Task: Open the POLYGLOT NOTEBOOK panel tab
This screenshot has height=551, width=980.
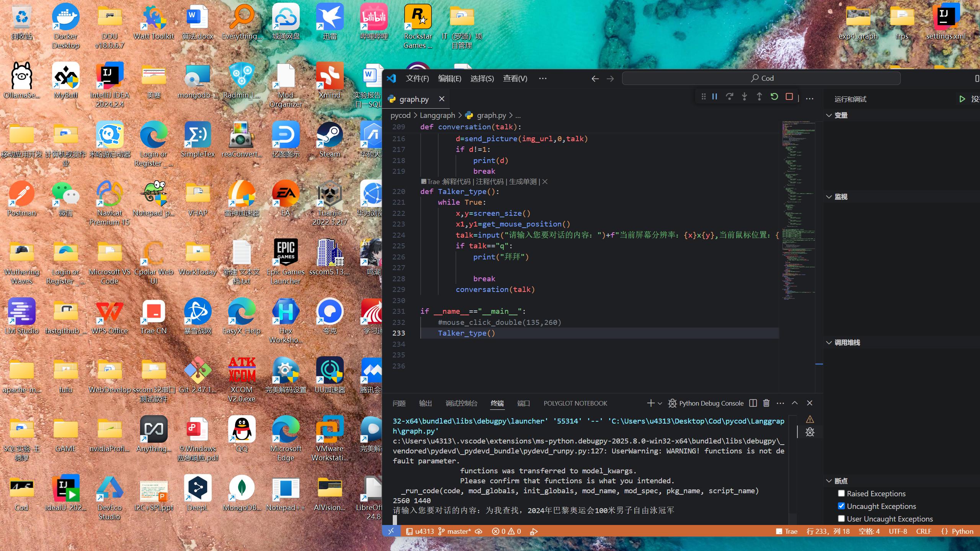Action: [x=575, y=403]
